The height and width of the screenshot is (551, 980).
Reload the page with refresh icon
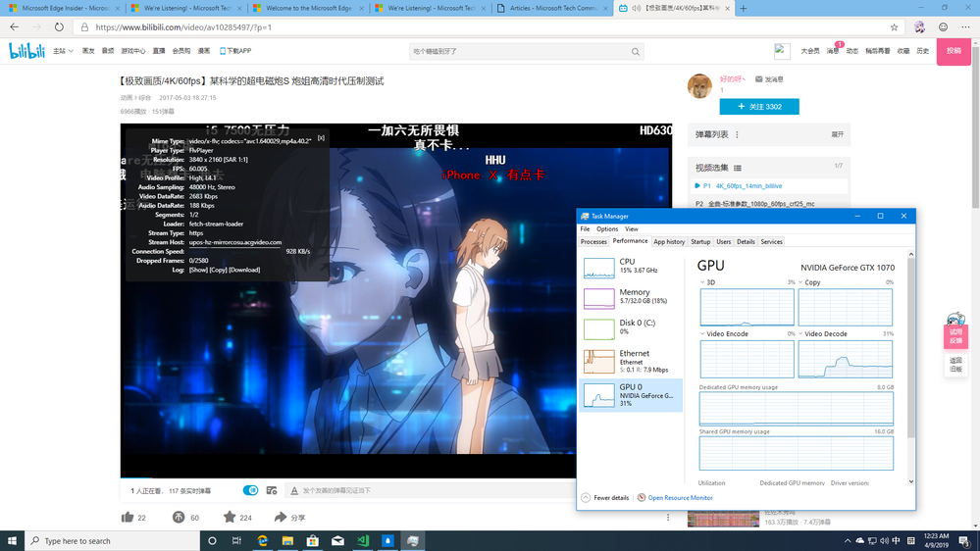[x=59, y=27]
